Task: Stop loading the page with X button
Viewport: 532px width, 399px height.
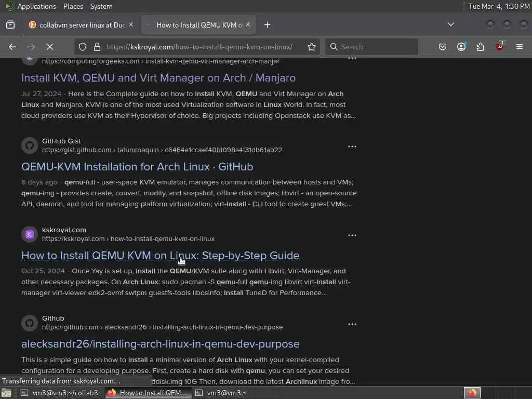Action: coord(50,47)
